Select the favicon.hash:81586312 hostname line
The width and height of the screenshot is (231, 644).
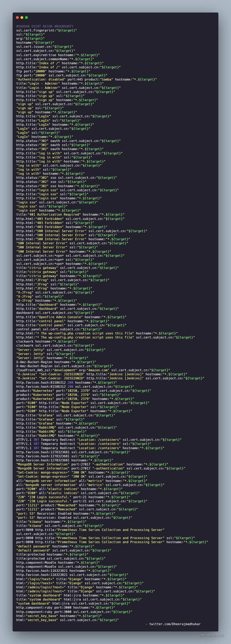point(67,383)
